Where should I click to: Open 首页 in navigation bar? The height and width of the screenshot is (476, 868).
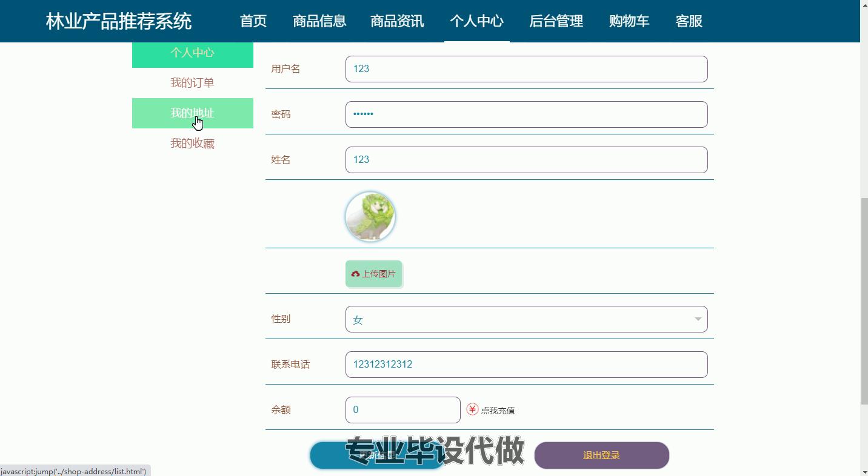[253, 21]
